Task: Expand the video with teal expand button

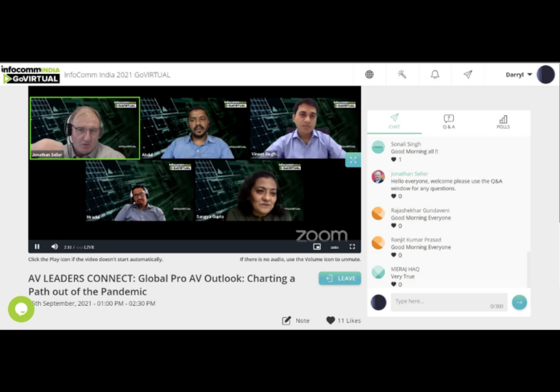Action: (353, 159)
